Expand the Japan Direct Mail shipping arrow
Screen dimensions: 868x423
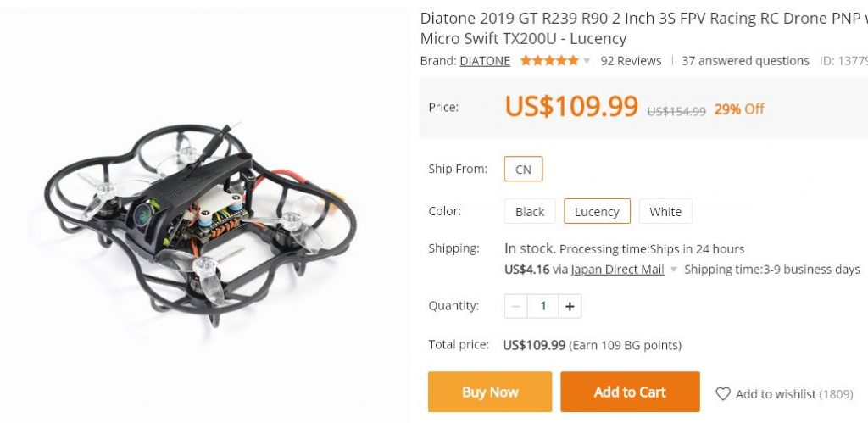(x=674, y=270)
